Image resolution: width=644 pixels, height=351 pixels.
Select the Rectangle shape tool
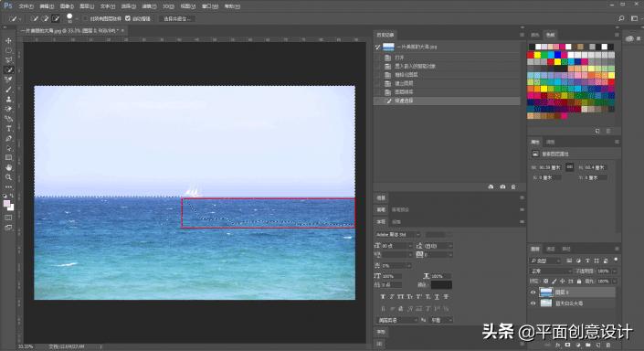click(x=8, y=158)
